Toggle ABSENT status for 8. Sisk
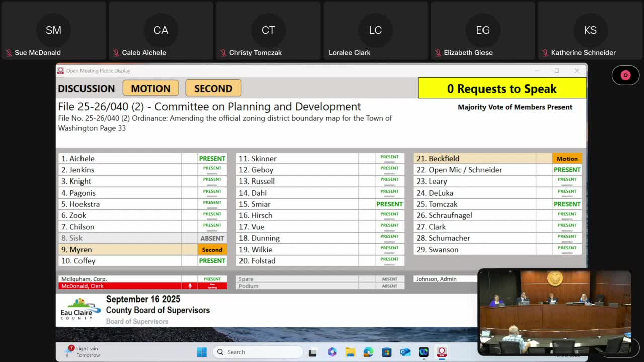The image size is (644, 362). click(x=212, y=238)
